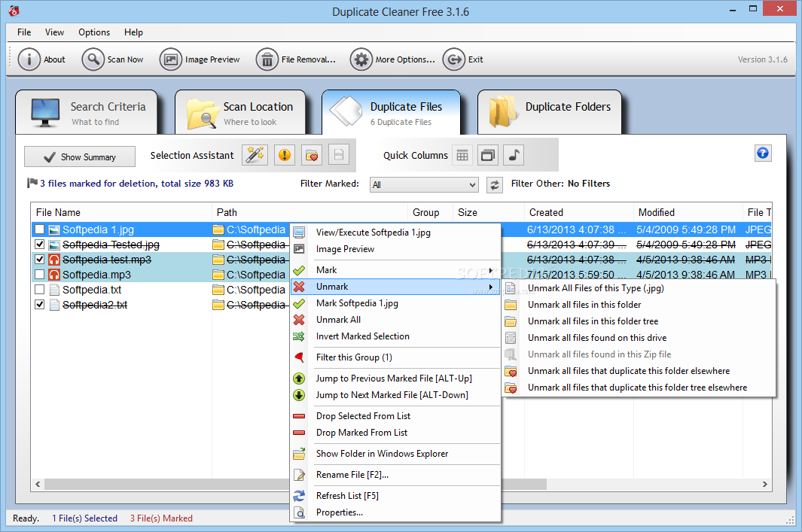Uncheck the Softpedia test.mp3 checkbox
Screen dimensions: 802x532
39,259
